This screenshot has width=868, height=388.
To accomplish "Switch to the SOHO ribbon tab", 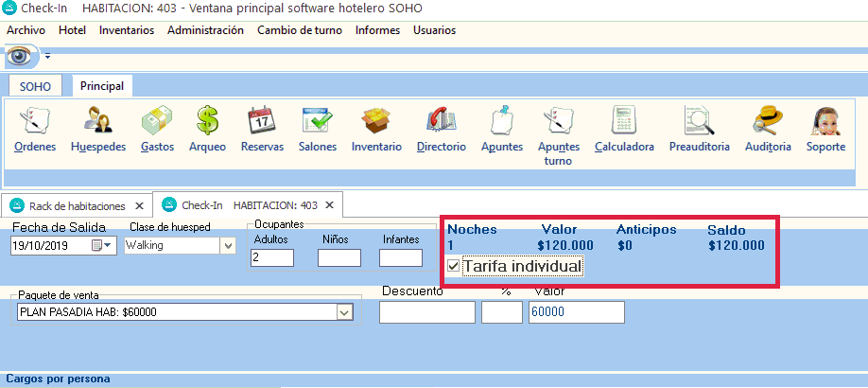I will [35, 86].
